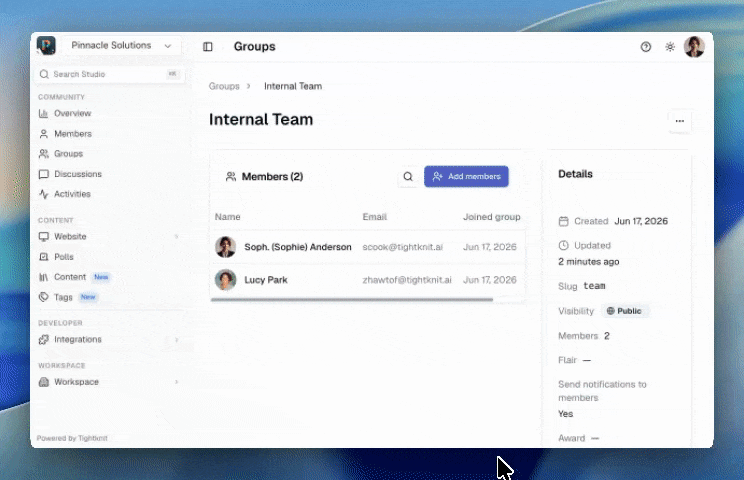Click the Groups people icon in sidebar
The width and height of the screenshot is (744, 480).
tap(44, 154)
